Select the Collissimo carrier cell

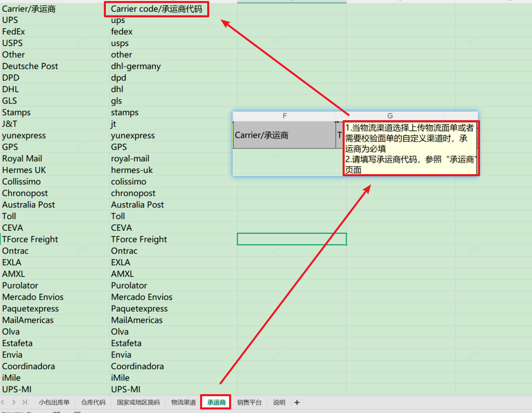(54, 182)
